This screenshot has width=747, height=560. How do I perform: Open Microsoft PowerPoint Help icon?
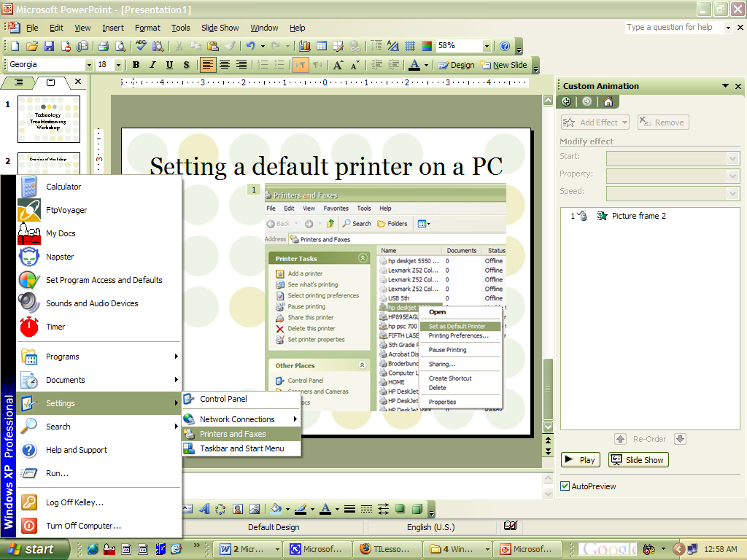[505, 46]
